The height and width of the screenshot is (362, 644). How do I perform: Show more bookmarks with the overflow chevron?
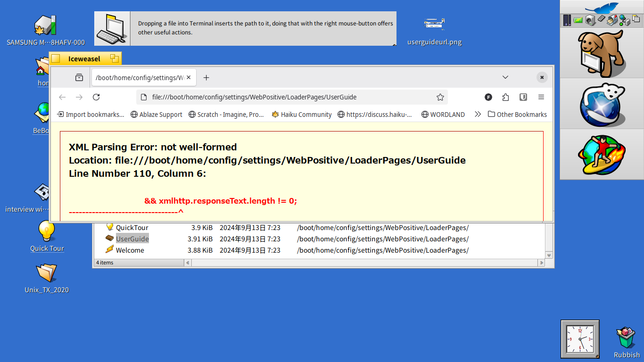tap(478, 115)
